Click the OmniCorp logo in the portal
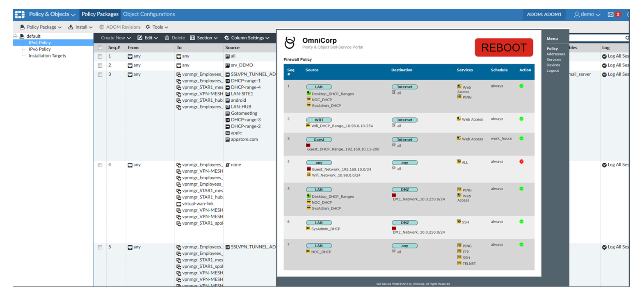Screen dimensions: 644x301 pyautogui.click(x=290, y=42)
